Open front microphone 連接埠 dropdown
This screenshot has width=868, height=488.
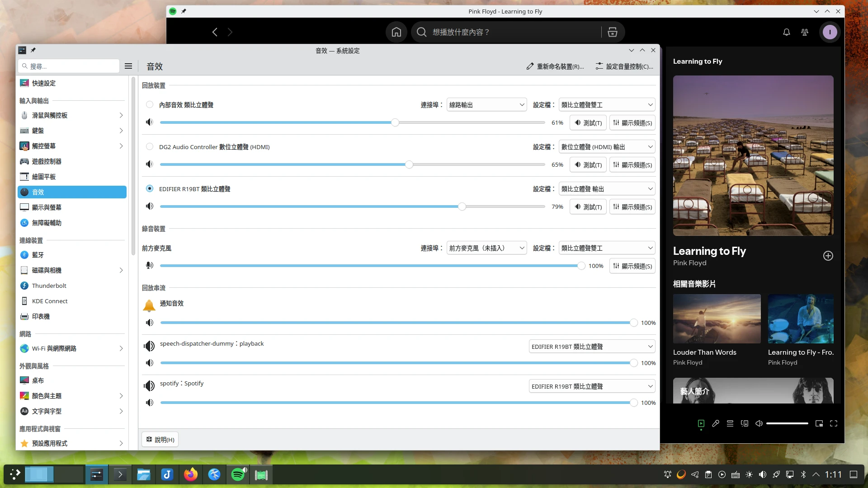coord(486,248)
